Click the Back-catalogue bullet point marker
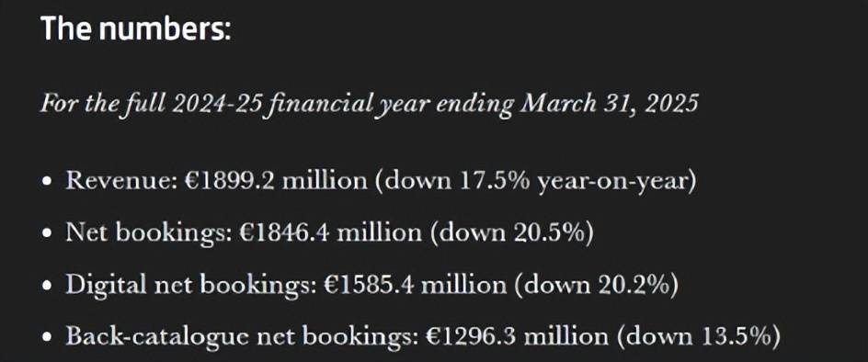The image size is (868, 362). tap(48, 338)
